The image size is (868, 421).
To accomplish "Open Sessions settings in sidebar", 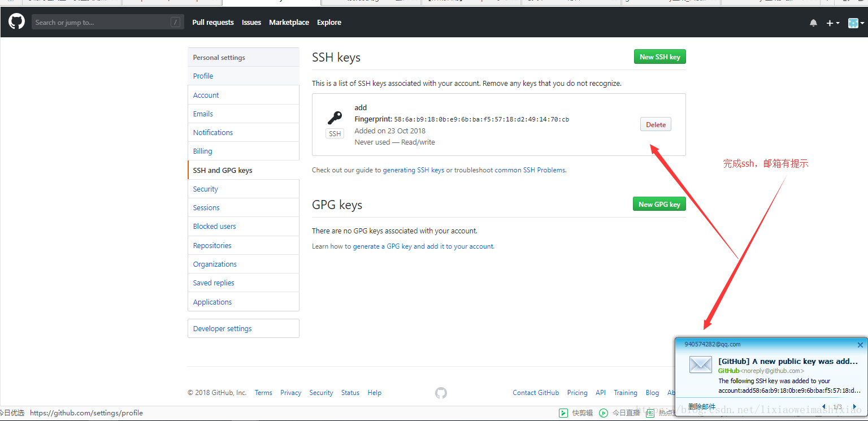I will (244, 207).
